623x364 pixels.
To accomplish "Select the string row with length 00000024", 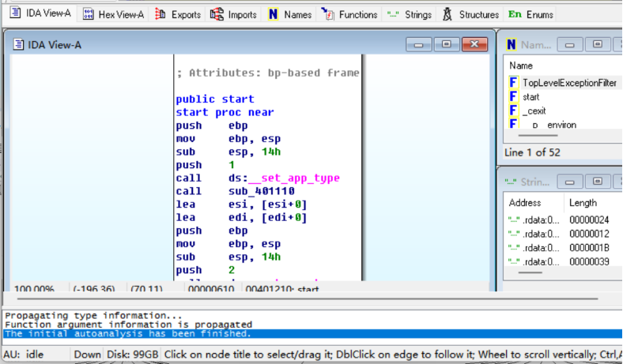I will click(x=564, y=220).
